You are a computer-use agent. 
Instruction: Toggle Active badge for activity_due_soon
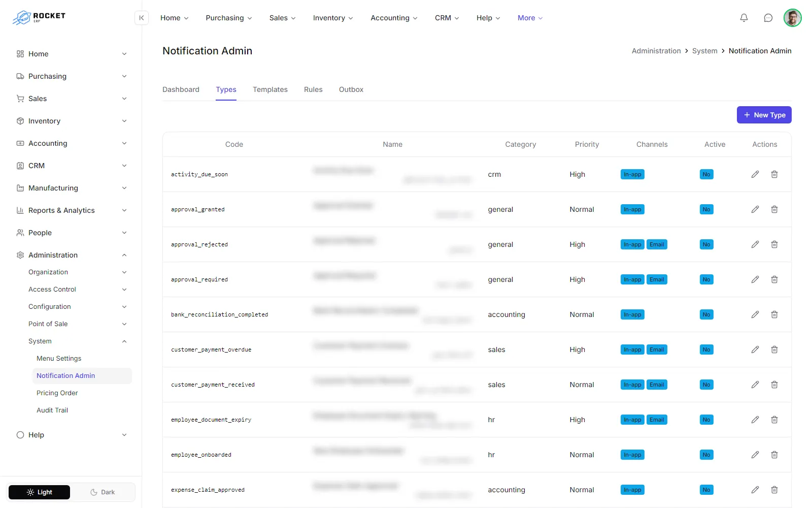[706, 174]
